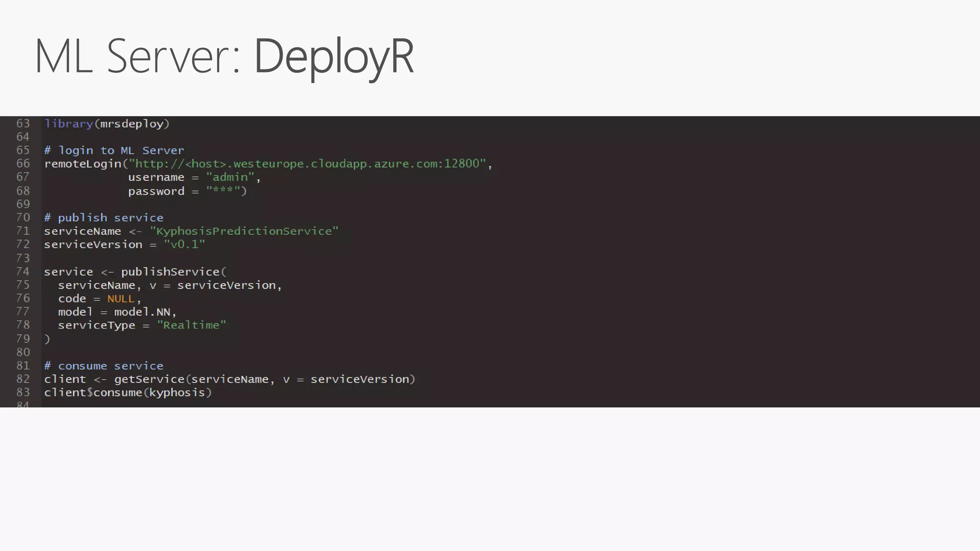Click the '# publish service' comment
This screenshot has width=980, height=551.
104,218
